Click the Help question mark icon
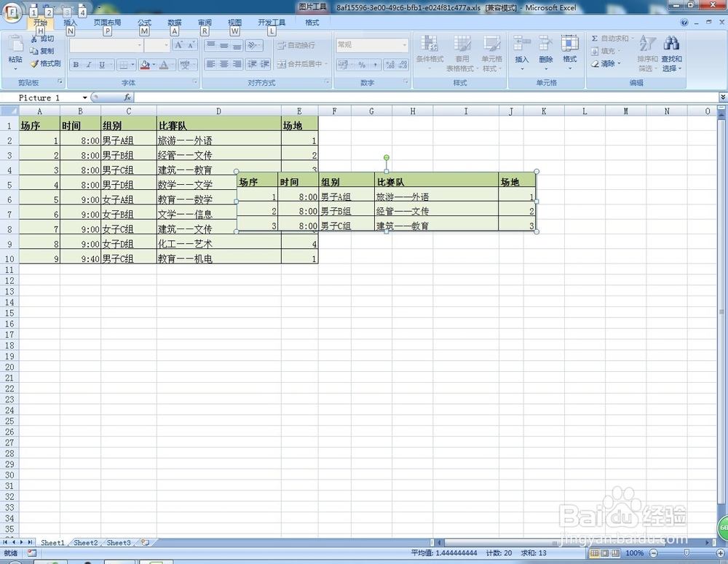Viewport: 728px width, 564px height. [x=684, y=23]
